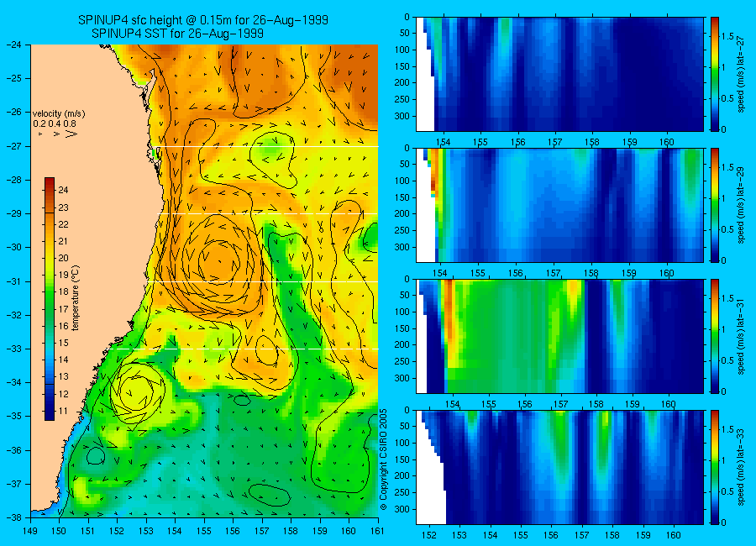This screenshot has height=546, width=756.
Task: Click the "150" longitude tick on the SST map
Action: click(x=60, y=531)
